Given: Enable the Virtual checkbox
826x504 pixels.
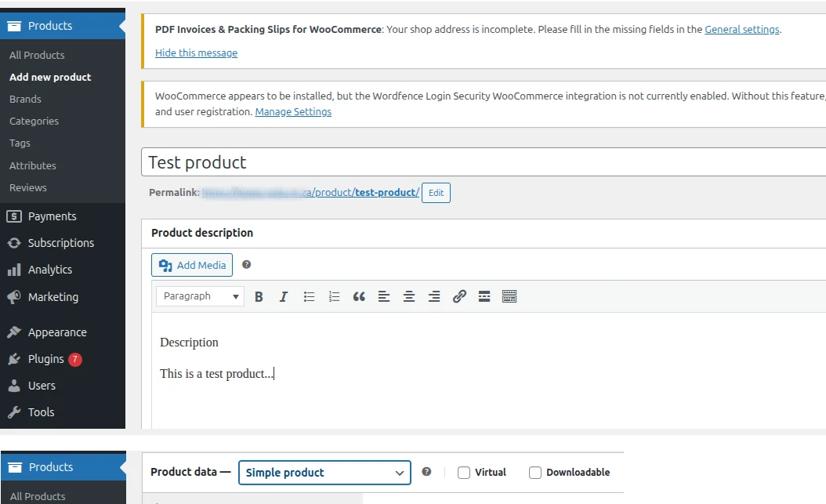Looking at the screenshot, I should 464,473.
